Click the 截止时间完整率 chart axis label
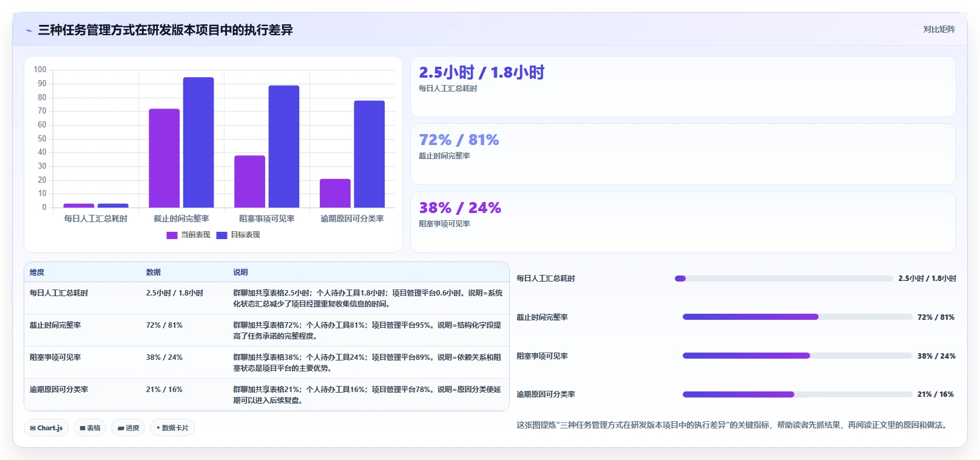Viewport: 980px width, 460px height. click(x=181, y=218)
